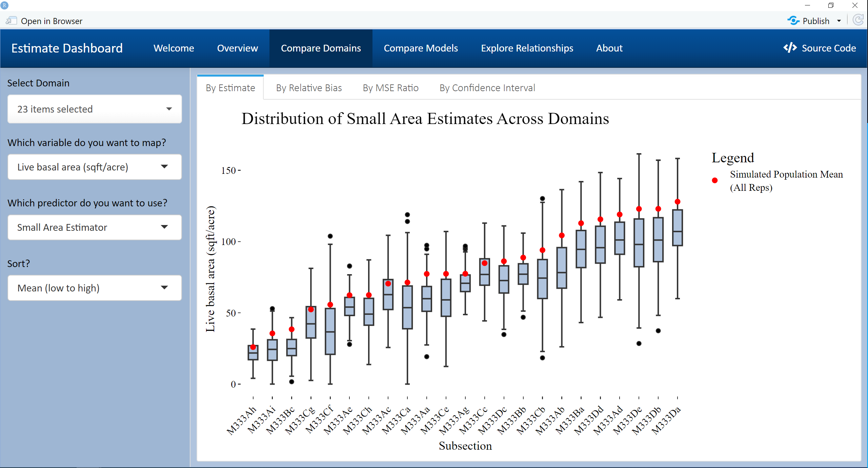
Task: Click 'Which predictor do you want to use?' label
Action: [x=87, y=203]
